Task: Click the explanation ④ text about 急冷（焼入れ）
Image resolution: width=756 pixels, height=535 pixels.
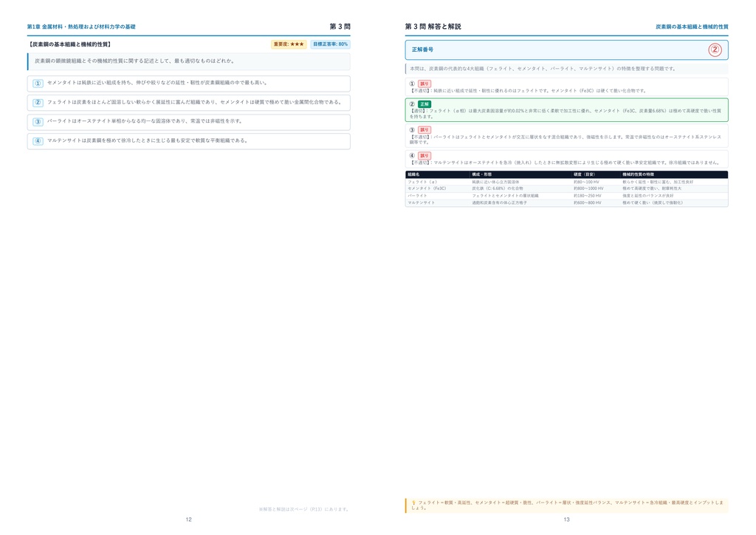Action: 564,163
